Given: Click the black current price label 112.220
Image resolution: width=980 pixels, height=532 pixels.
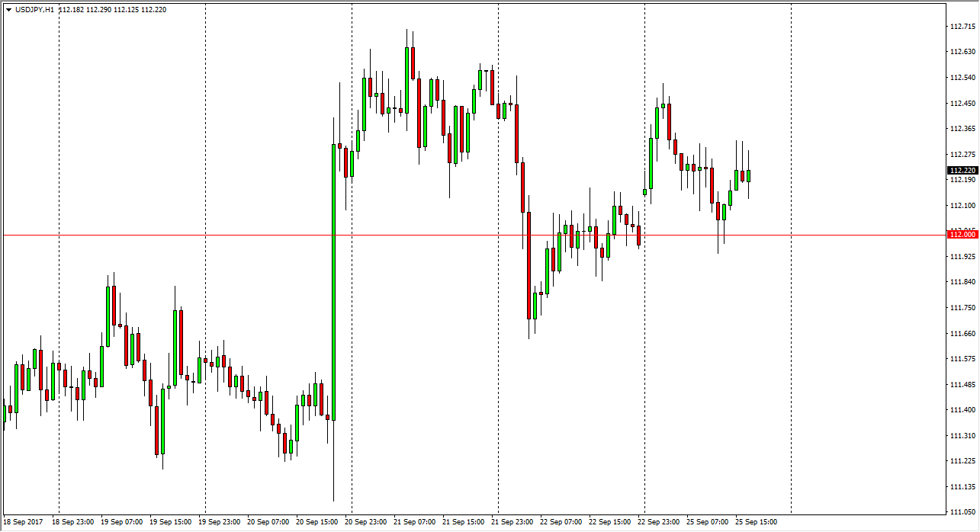Looking at the screenshot, I should click(962, 170).
